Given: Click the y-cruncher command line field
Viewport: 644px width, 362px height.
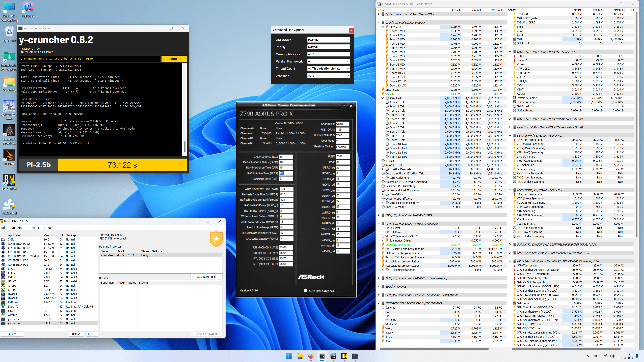Looking at the screenshot, I should coord(90,59).
